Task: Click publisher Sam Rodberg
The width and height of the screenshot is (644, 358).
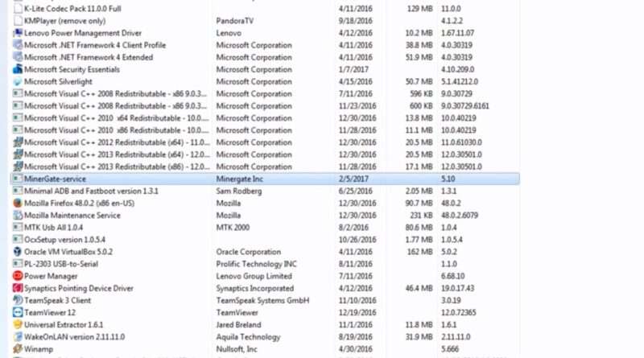Action: point(238,191)
